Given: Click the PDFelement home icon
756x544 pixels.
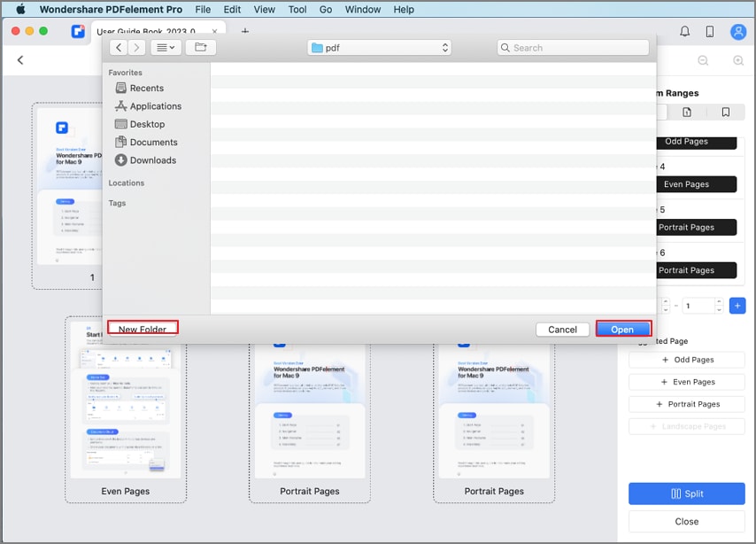Looking at the screenshot, I should 78,31.
